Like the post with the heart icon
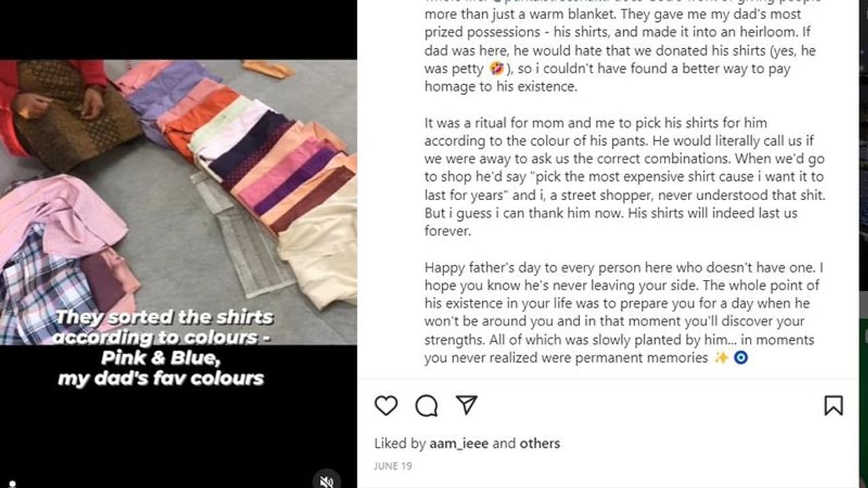The height and width of the screenshot is (488, 868). click(386, 405)
